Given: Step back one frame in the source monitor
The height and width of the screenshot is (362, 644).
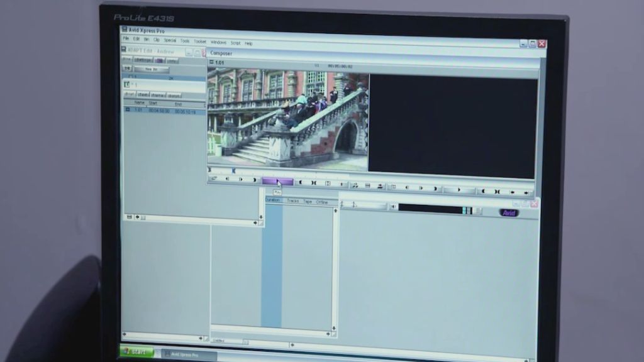Looking at the screenshot, I should (226, 179).
